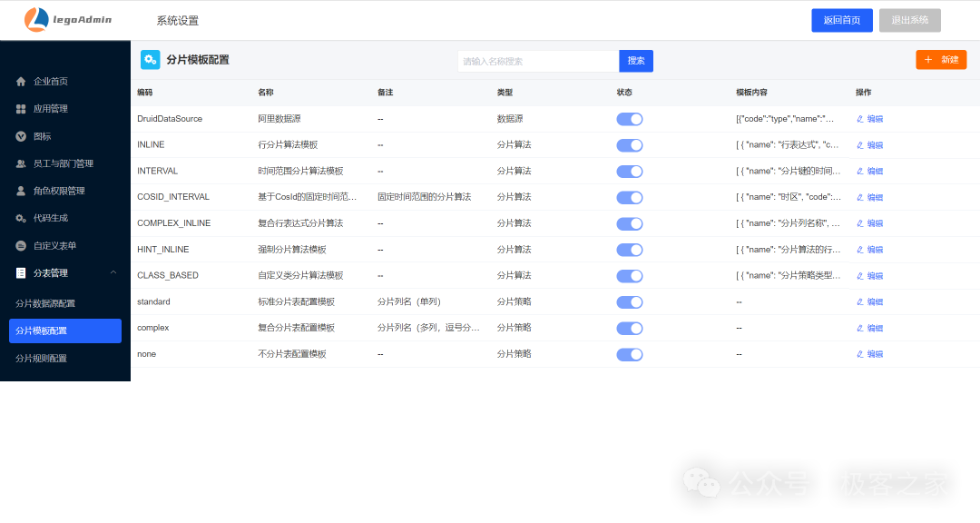980x523 pixels.
Task: Click edit pencil icon for DruidDataSource row
Action: coord(860,119)
